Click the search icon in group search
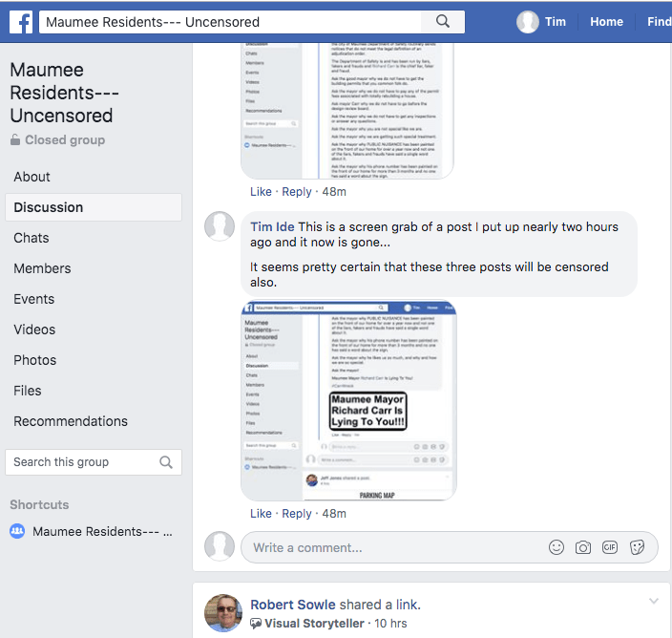This screenshot has width=672, height=638. 166,462
